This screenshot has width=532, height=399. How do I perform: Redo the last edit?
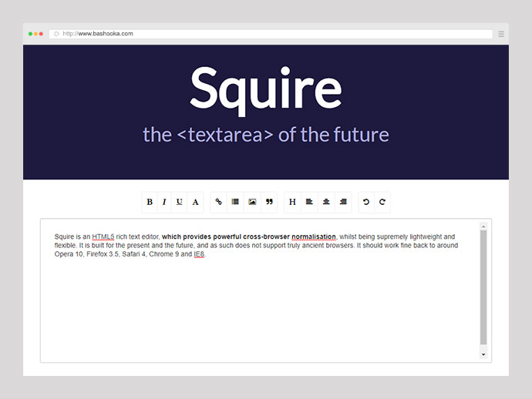coord(382,202)
